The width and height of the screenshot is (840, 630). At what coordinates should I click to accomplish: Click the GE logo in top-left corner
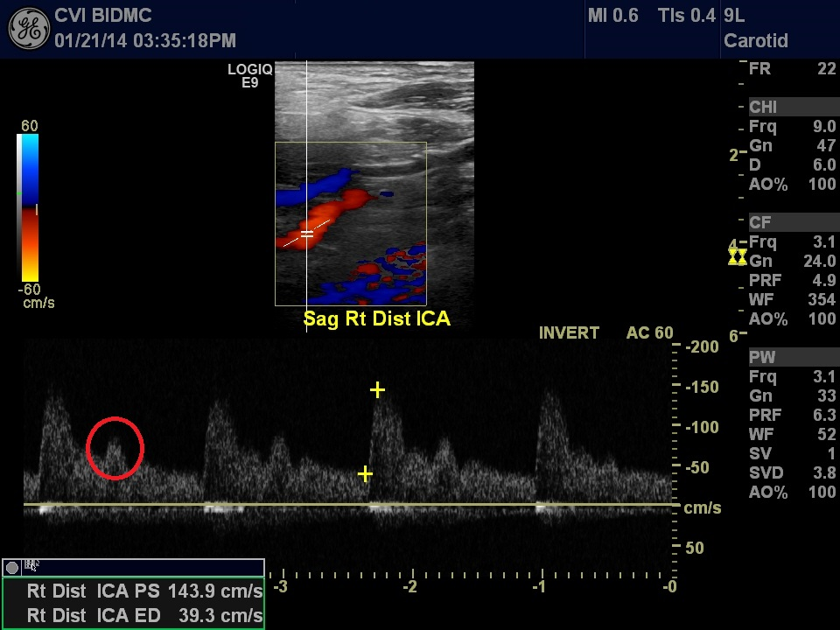pos(28,28)
